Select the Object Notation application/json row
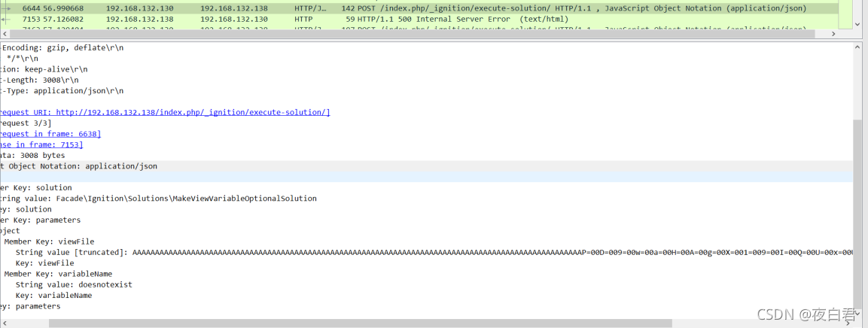This screenshot has height=328, width=868. click(426, 166)
